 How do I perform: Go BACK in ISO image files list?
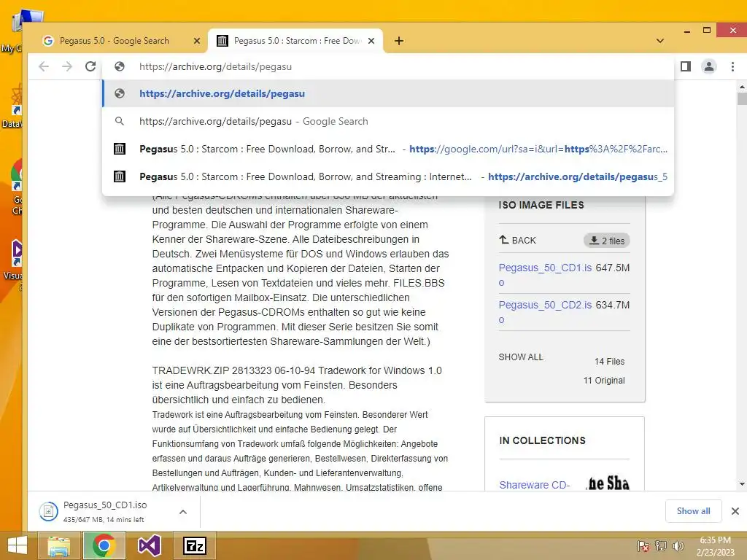click(517, 241)
